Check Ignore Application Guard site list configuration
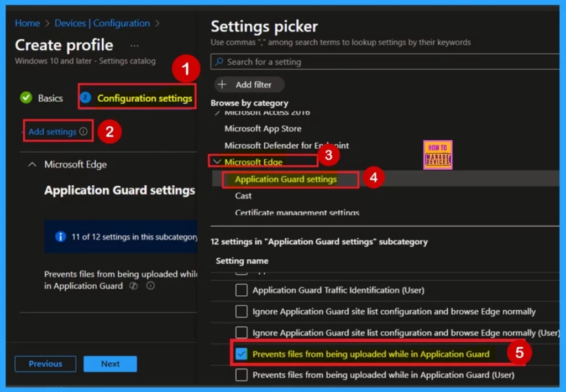This screenshot has width=566, height=392. [241, 311]
